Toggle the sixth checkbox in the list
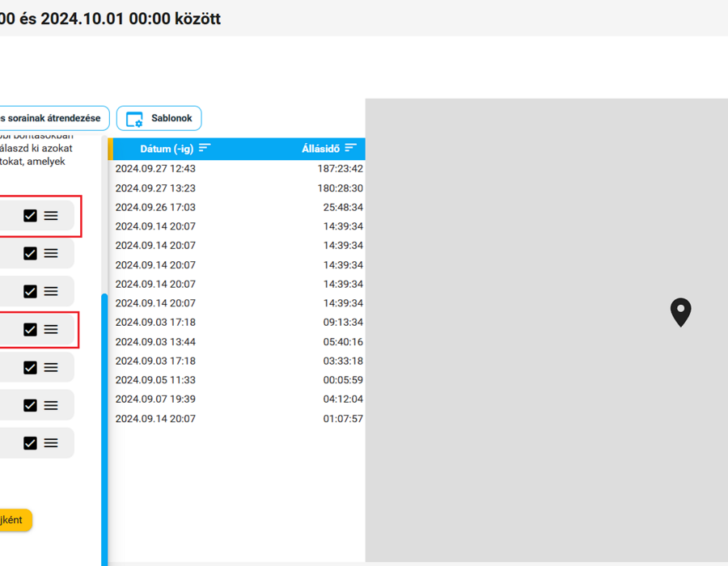Screen dimensions: 728x566 [x=30, y=405]
